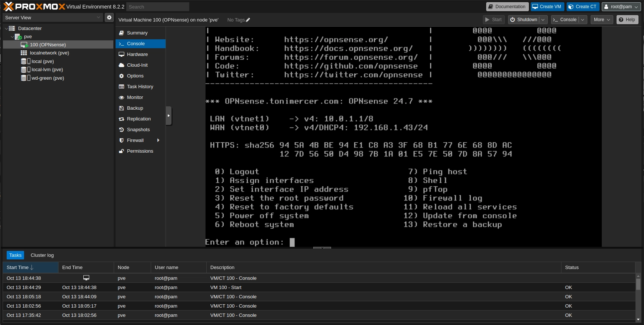
Task: Switch to the Cluster log tab
Action: click(42, 255)
